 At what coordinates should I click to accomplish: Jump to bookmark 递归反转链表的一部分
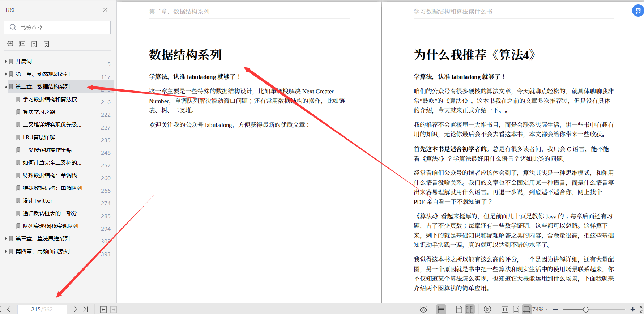50,213
